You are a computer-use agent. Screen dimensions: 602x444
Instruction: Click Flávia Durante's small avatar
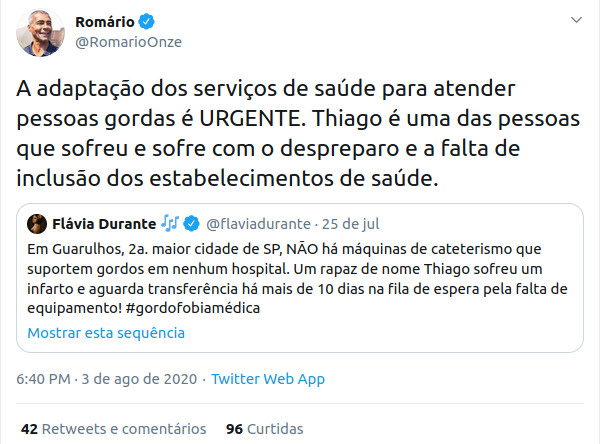[37, 222]
